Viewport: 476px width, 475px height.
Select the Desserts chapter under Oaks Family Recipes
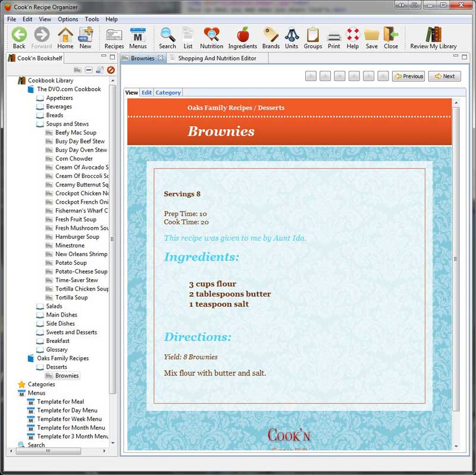coord(57,367)
